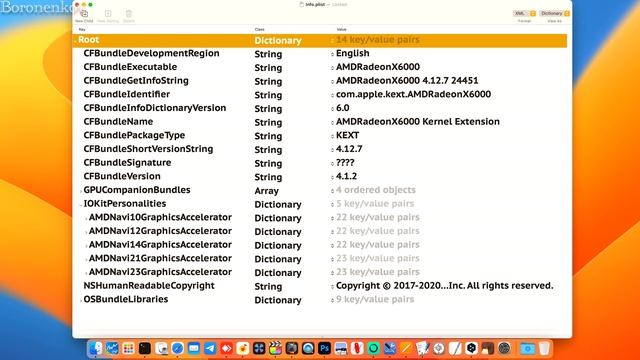The height and width of the screenshot is (360, 640).
Task: Select the CFBundleInfoDictionaryVersion key
Action: 155,108
